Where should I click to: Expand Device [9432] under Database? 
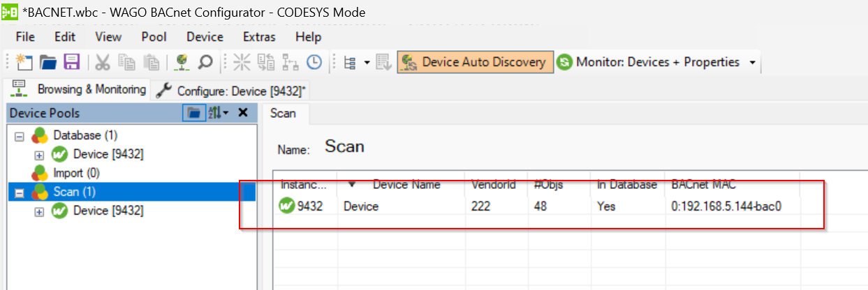(x=39, y=155)
